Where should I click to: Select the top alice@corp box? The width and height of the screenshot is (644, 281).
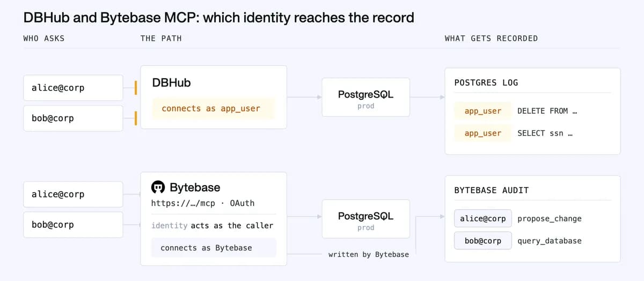pyautogui.click(x=74, y=88)
